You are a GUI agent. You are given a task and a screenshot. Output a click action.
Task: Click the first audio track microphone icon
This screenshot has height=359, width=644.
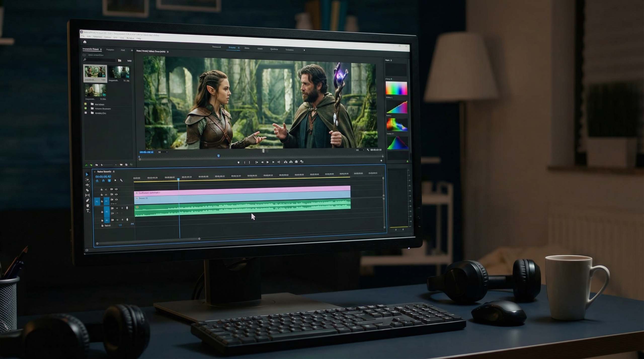(x=127, y=208)
